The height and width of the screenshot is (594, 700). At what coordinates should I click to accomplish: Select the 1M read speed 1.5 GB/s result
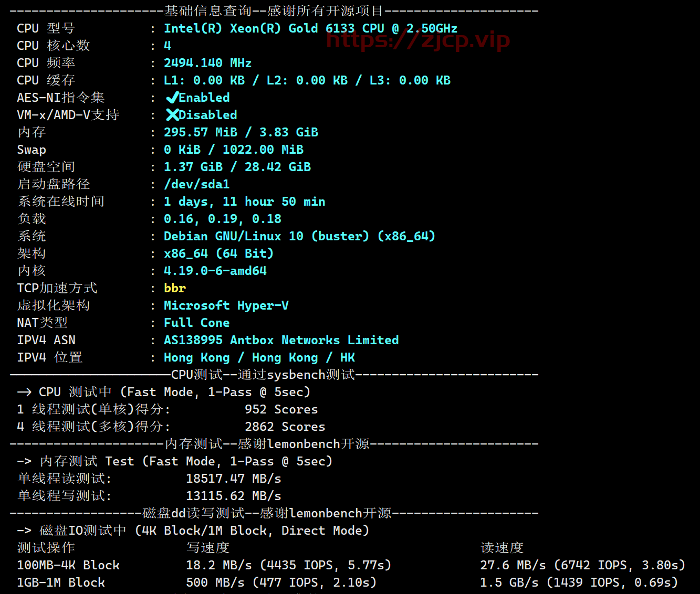[579, 582]
